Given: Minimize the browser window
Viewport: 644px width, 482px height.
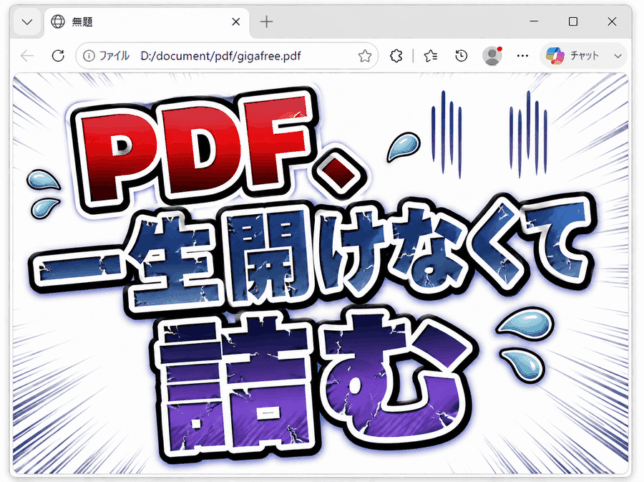Looking at the screenshot, I should [x=534, y=21].
